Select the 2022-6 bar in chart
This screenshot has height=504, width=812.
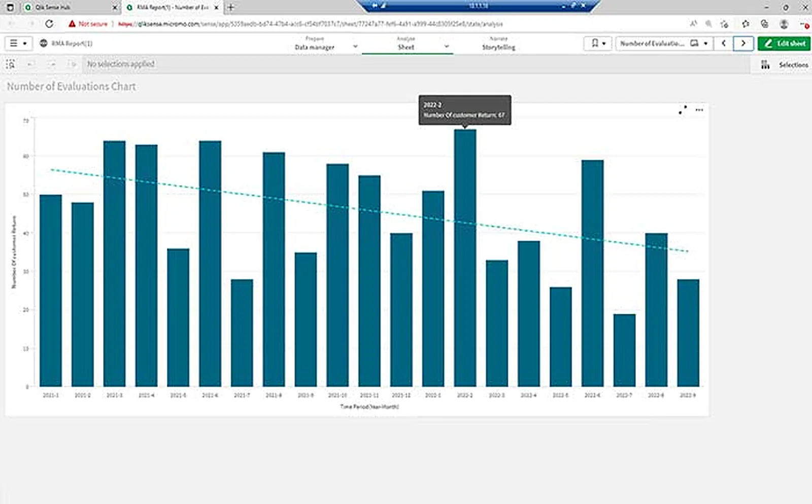tap(592, 273)
